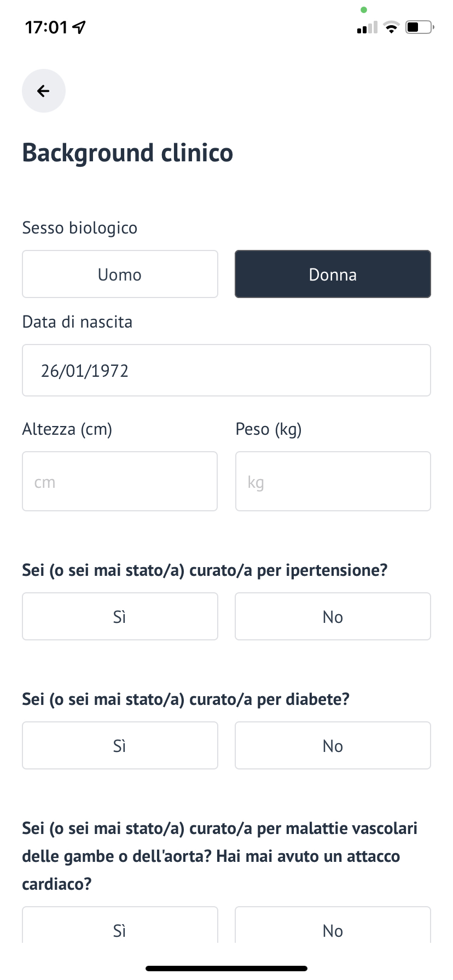Tap the green microphone indicator dot
The height and width of the screenshot is (980, 453).
(364, 10)
